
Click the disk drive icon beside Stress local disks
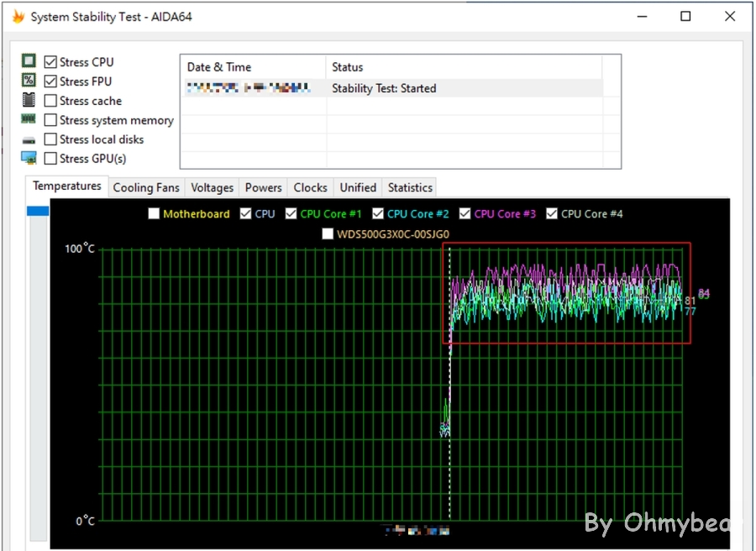click(x=29, y=140)
